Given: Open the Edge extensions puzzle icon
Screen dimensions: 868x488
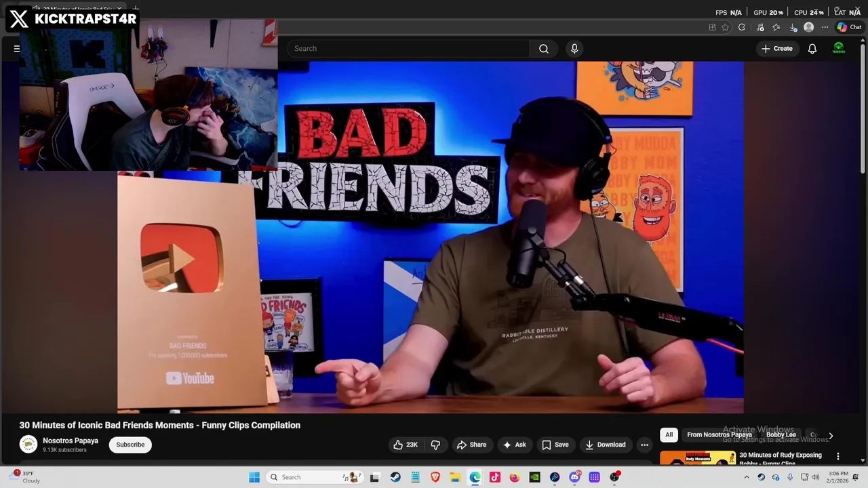Looking at the screenshot, I should (x=742, y=27).
